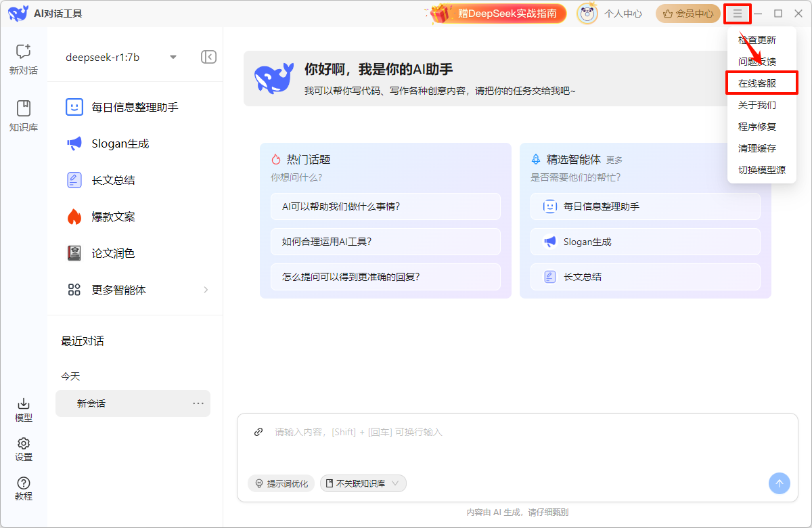Viewport: 812px width, 528px height.
Task: Start a new chat via 新对话 icon
Action: tap(23, 58)
